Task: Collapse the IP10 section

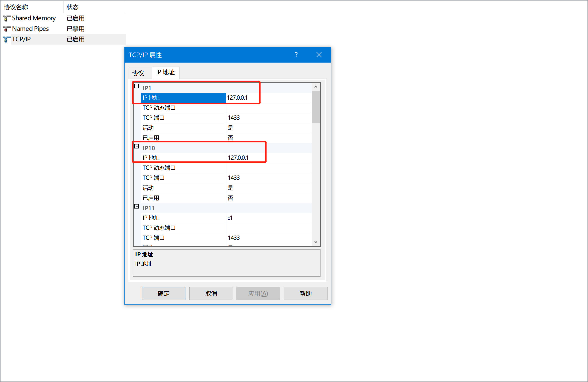Action: coord(137,146)
